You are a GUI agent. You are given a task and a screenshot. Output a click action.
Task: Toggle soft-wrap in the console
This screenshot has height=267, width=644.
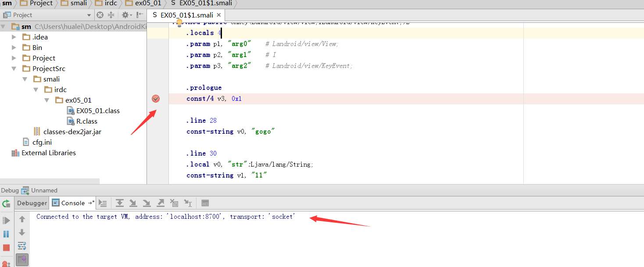(x=22, y=246)
